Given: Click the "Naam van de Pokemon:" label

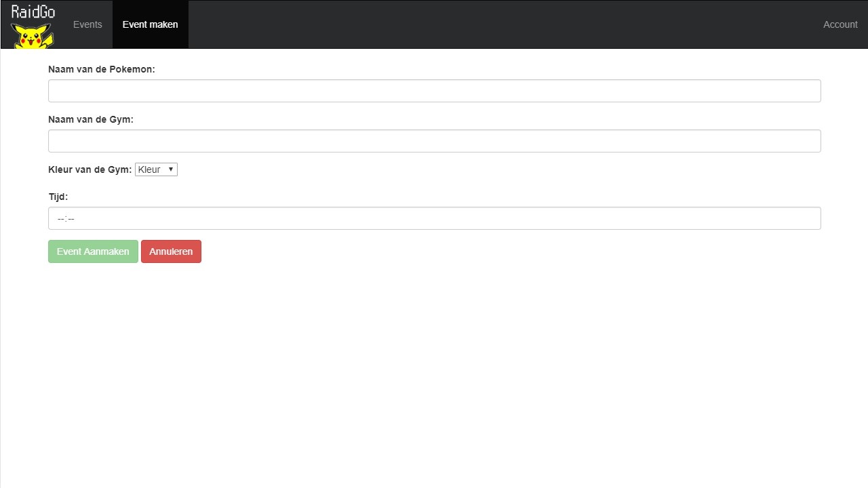Looking at the screenshot, I should [x=102, y=69].
